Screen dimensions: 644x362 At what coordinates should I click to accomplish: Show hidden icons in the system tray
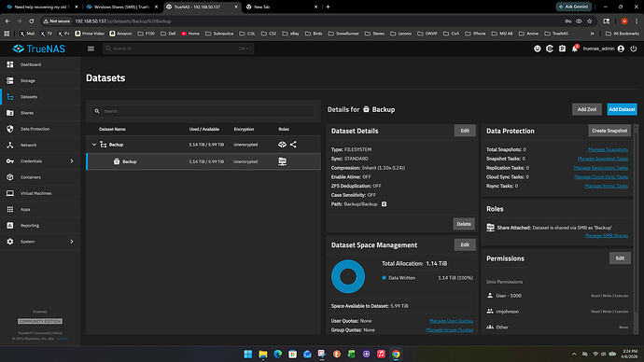click(574, 354)
